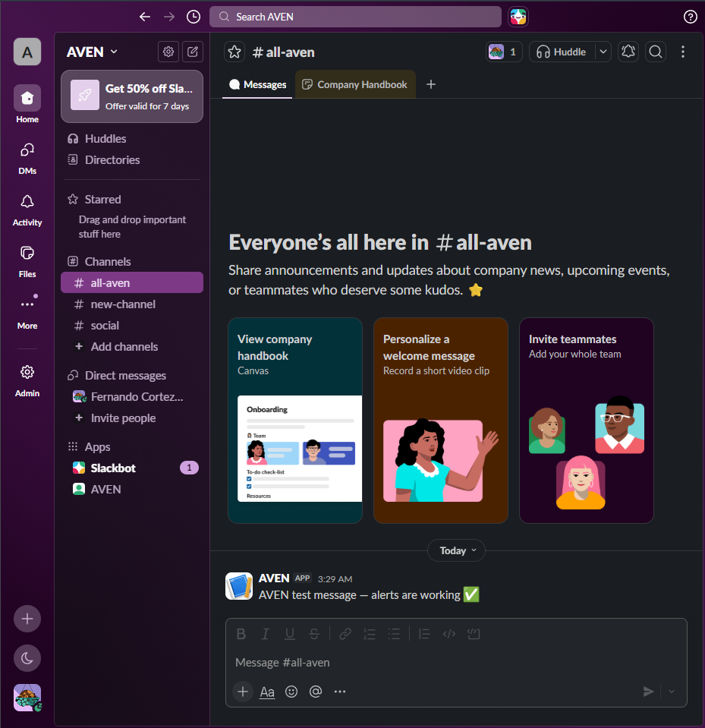Click the workspace avatar A tile
This screenshot has height=728, width=705.
click(x=27, y=52)
